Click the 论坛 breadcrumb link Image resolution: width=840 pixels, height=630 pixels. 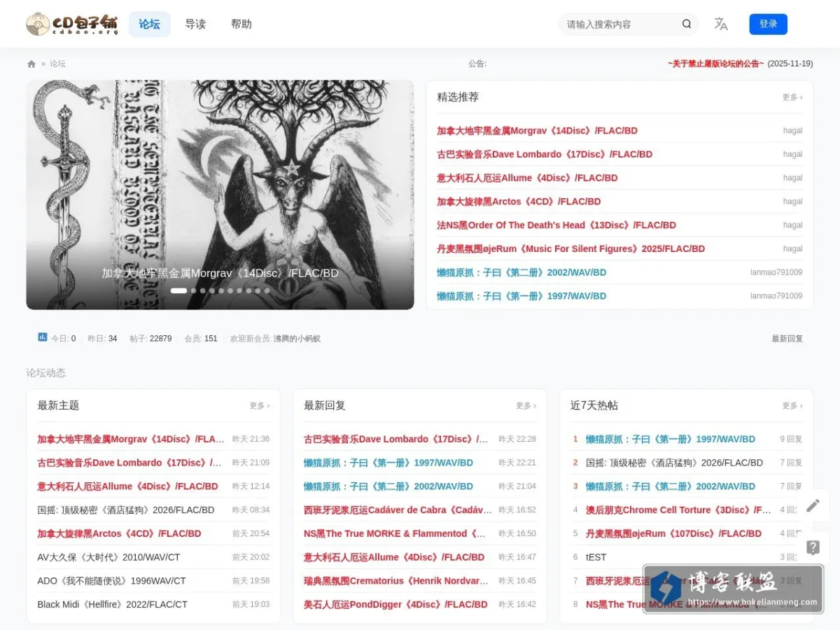tap(57, 64)
